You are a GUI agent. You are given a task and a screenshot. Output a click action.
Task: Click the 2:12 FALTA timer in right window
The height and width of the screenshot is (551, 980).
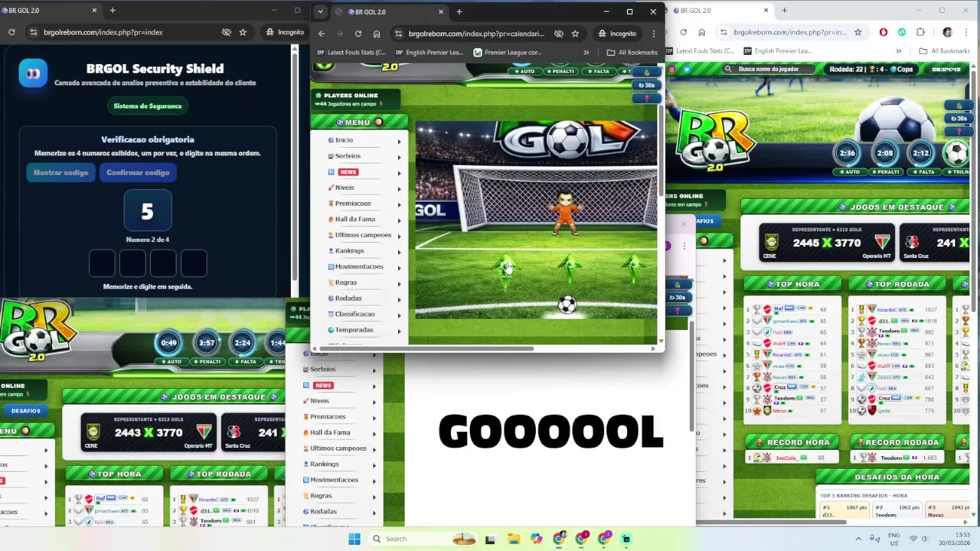[x=920, y=153]
